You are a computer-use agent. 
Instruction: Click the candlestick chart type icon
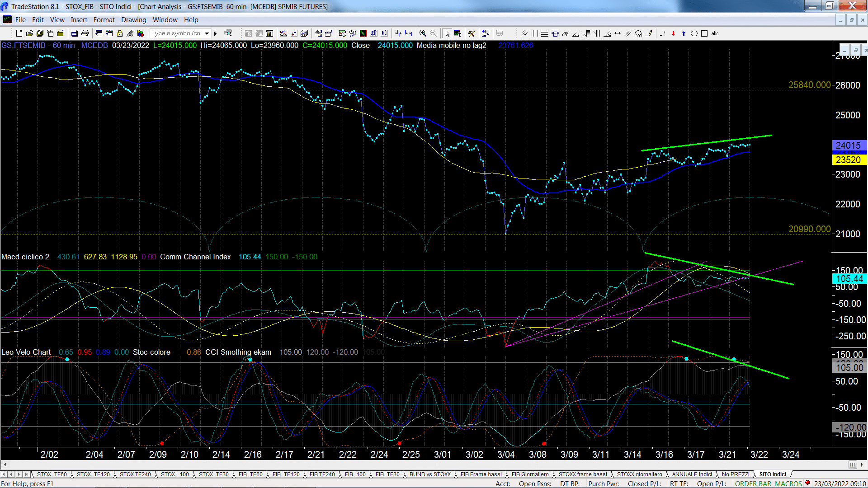pyautogui.click(x=384, y=33)
